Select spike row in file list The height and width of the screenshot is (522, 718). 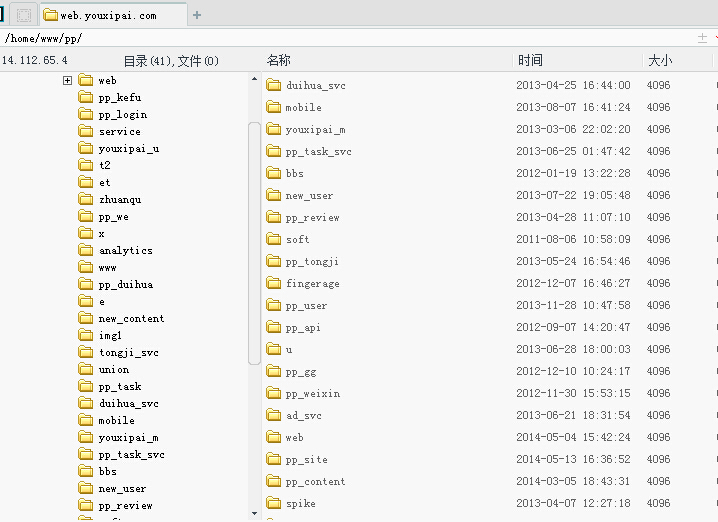coord(488,503)
